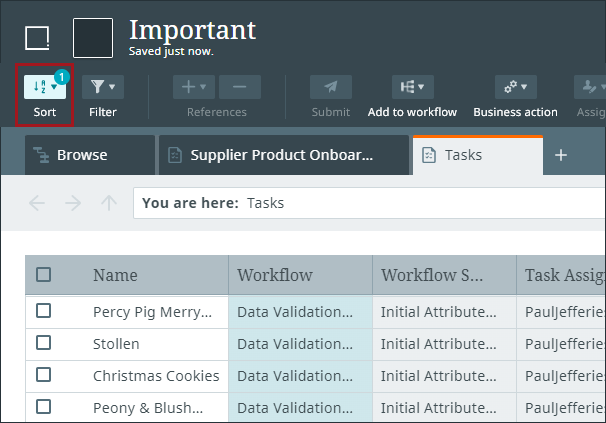
Task: Tick the Christmas Cookies row checkbox
Action: (44, 375)
